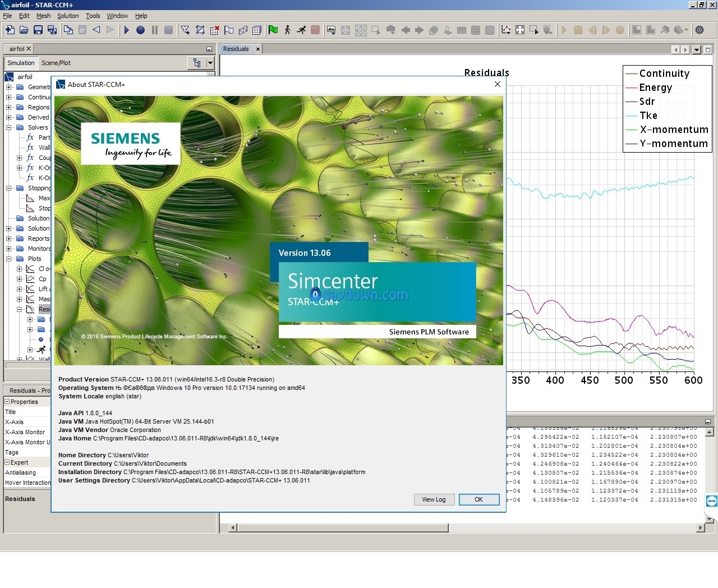Viewport: 718px width, 588px height.
Task: Click the output panel scroll-up arrow
Action: pyautogui.click(x=710, y=432)
